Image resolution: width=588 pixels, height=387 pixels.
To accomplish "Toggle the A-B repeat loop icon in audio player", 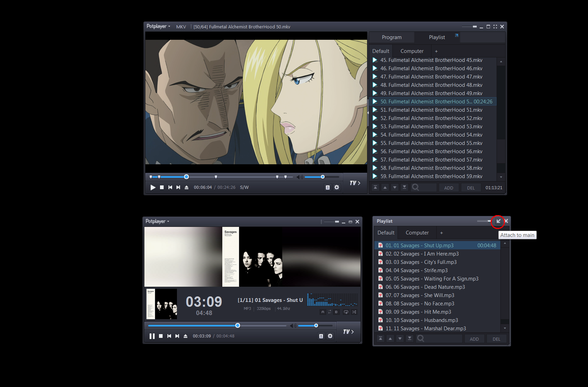I will 330,312.
